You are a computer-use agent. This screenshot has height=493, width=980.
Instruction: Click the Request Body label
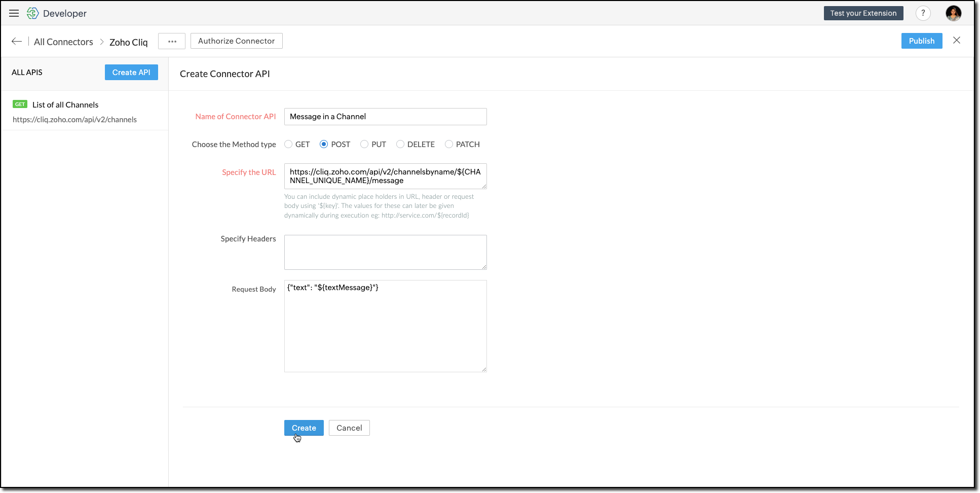point(254,289)
